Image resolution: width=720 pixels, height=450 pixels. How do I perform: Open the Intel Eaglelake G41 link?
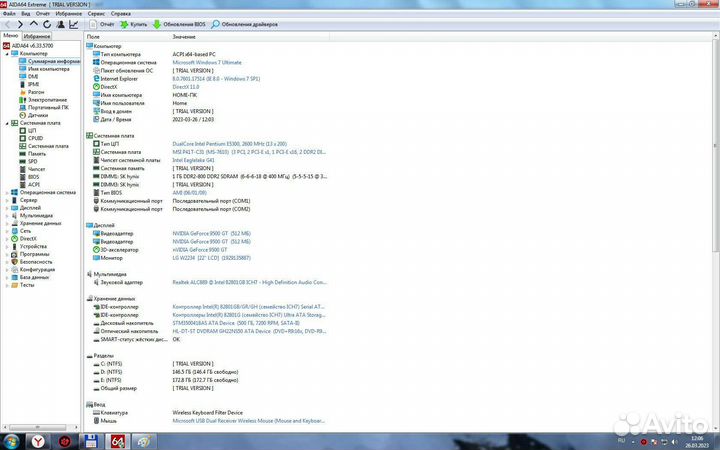pos(193,160)
